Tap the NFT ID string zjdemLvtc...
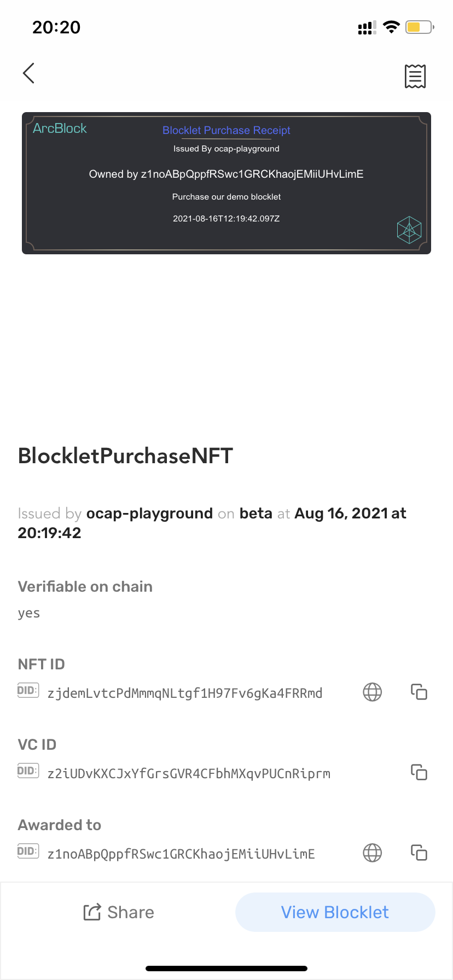453x980 pixels. (x=185, y=693)
